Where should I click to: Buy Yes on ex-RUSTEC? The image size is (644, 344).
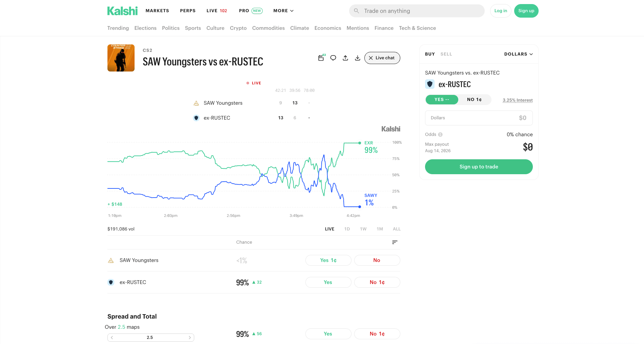pyautogui.click(x=328, y=282)
